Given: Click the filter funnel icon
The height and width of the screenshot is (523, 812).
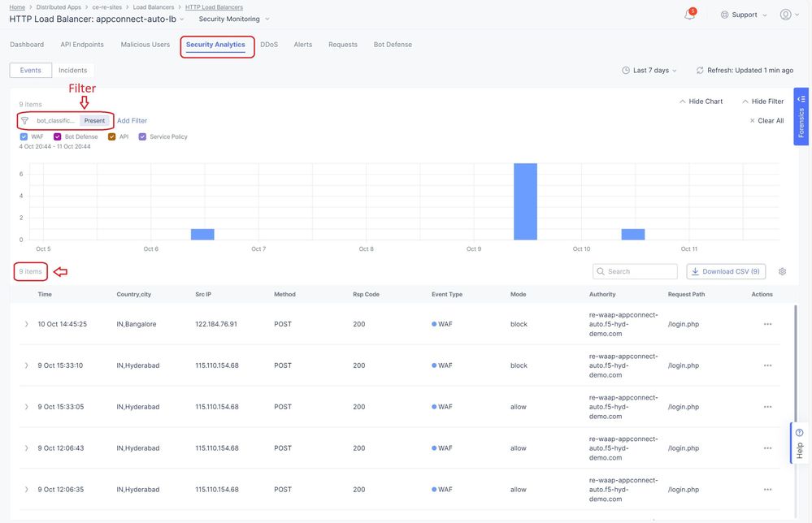Looking at the screenshot, I should pos(25,121).
